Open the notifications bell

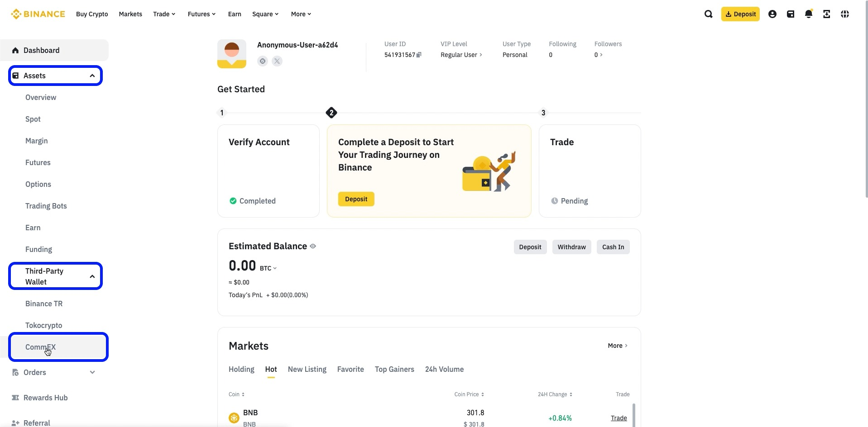(x=808, y=14)
